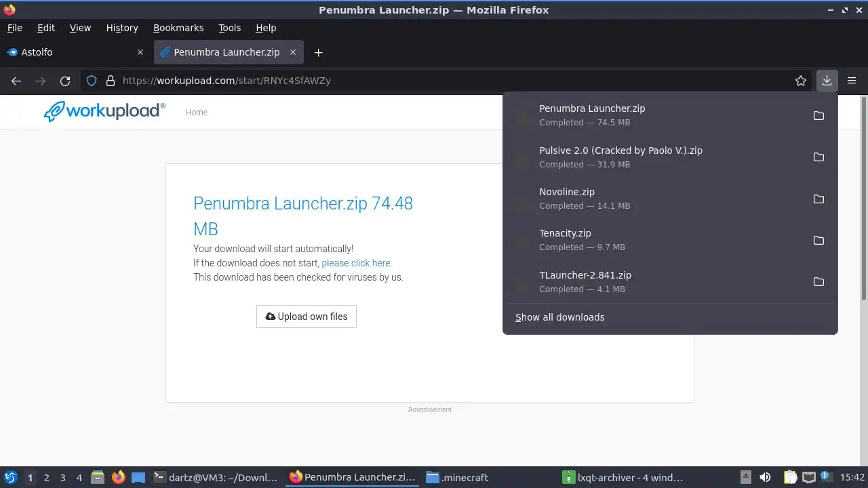This screenshot has width=868, height=488.
Task: Switch to the lxqt-archiver taskbar group
Action: (624, 477)
